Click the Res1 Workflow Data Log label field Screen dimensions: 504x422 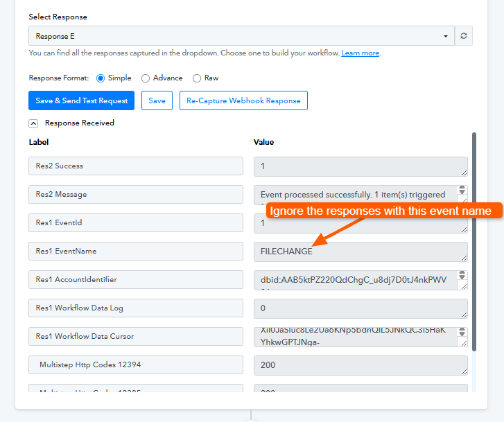[136, 308]
